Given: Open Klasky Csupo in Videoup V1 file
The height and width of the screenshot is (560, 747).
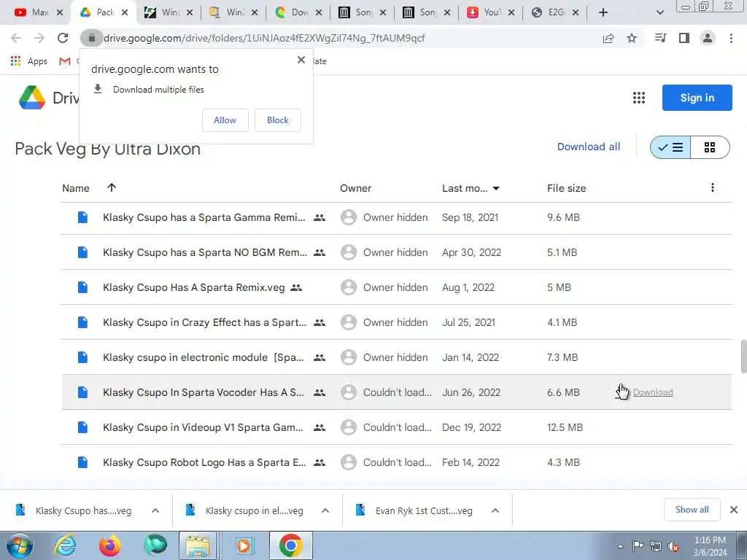Looking at the screenshot, I should 203,427.
